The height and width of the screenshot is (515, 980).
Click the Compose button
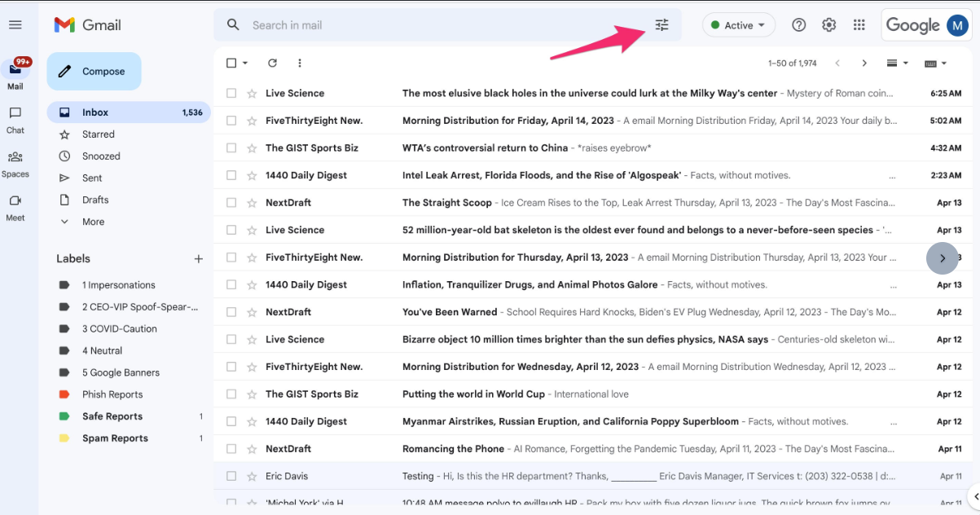(94, 72)
